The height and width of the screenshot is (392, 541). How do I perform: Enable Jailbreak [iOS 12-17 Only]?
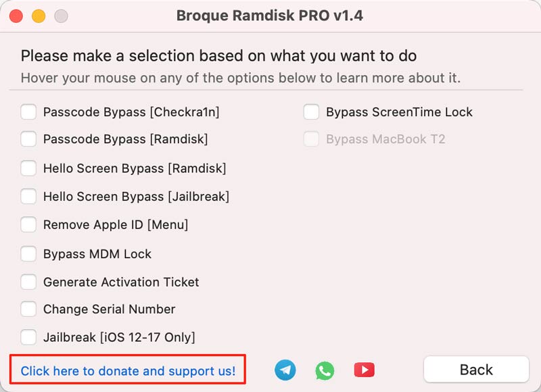pos(28,337)
